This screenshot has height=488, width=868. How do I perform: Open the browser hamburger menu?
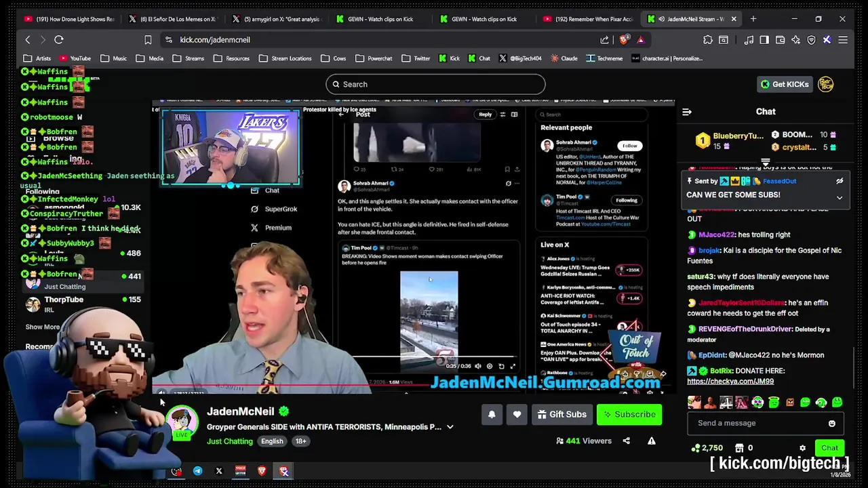843,40
